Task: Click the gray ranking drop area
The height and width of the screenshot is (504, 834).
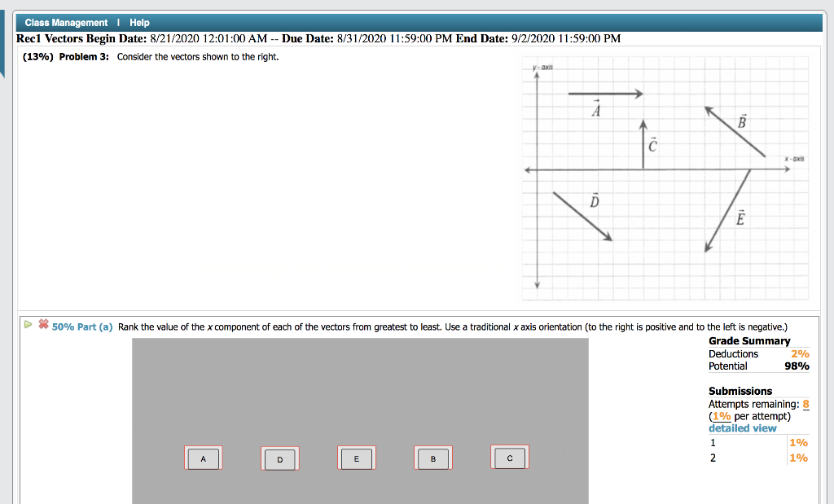Action: [358, 391]
